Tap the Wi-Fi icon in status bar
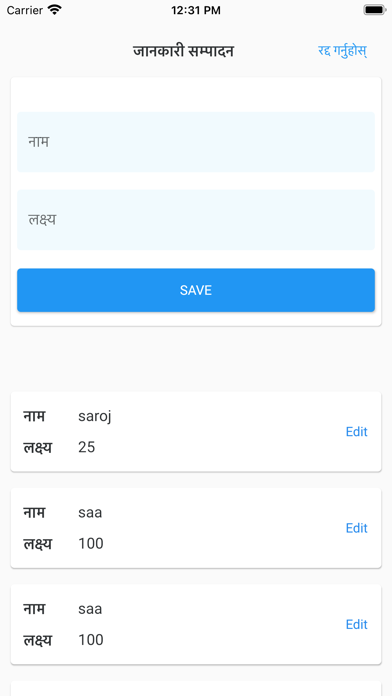Viewport: 392px width, 696px height. coord(54,10)
